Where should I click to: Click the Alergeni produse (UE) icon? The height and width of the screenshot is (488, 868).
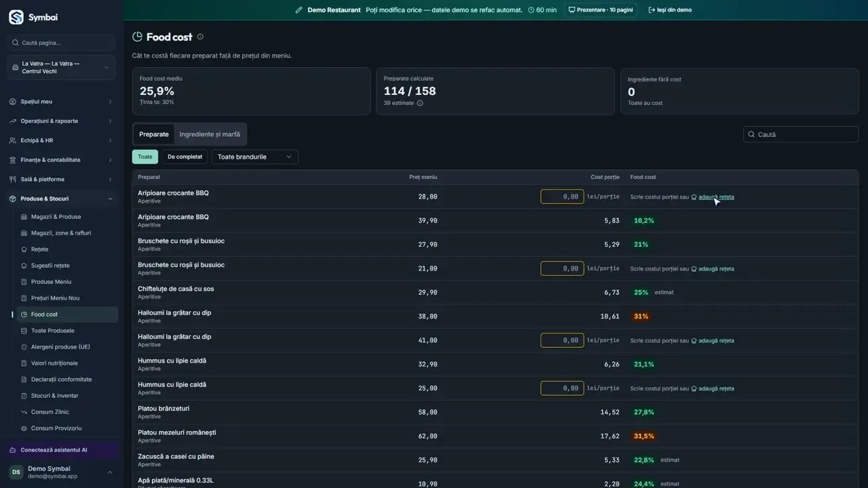[24, 347]
